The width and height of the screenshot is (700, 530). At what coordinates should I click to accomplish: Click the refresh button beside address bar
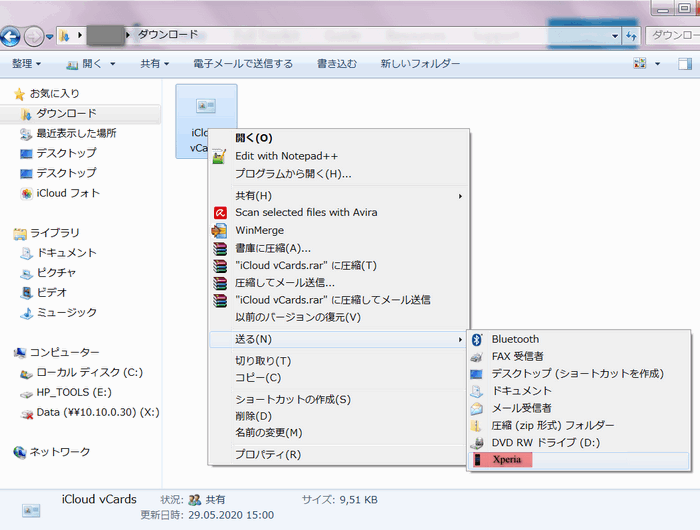[x=631, y=36]
